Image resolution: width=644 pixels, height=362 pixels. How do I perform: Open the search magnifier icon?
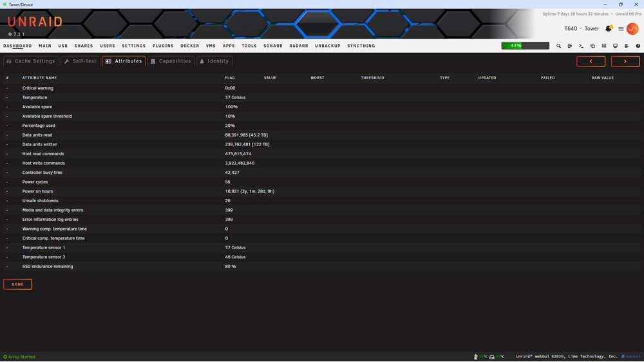click(558, 46)
